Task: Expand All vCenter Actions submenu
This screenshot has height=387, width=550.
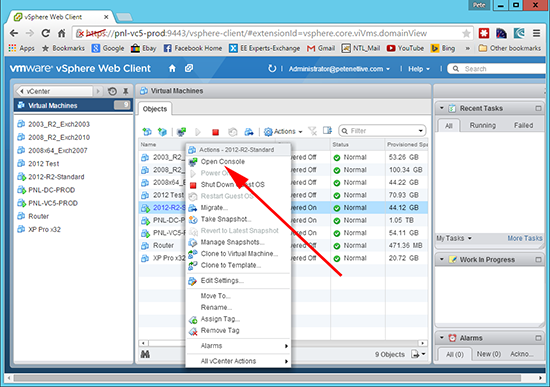Action: point(238,361)
